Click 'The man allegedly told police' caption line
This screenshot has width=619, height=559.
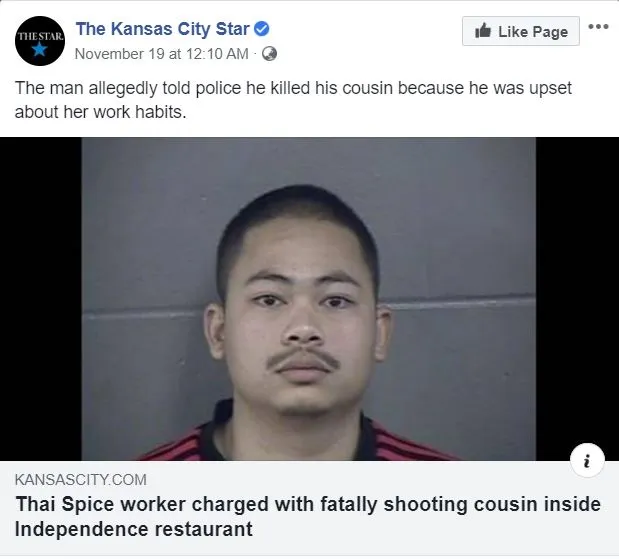(x=293, y=88)
